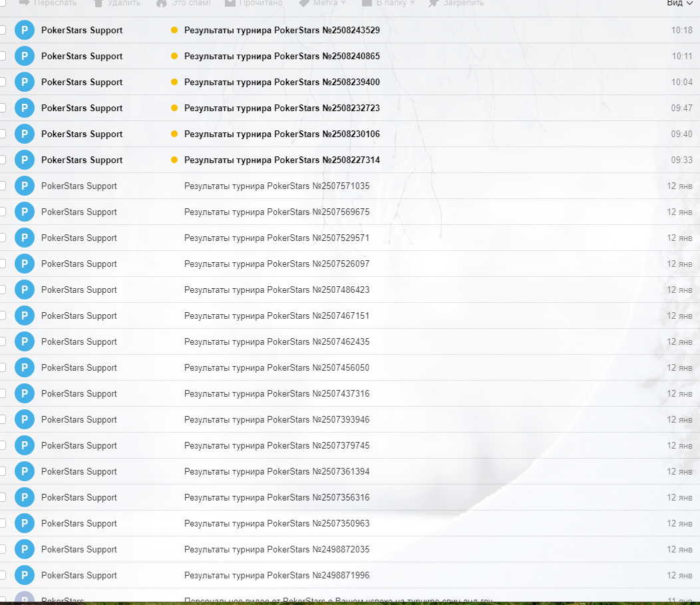Click sender avatar for tournament №2507462435 email
Viewport: 700px width, 605px height.
click(x=25, y=341)
